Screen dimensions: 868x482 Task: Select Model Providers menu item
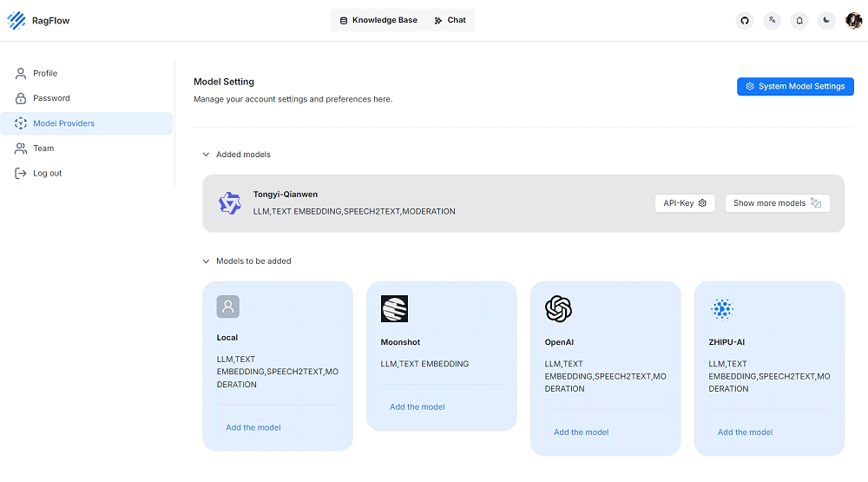86,123
